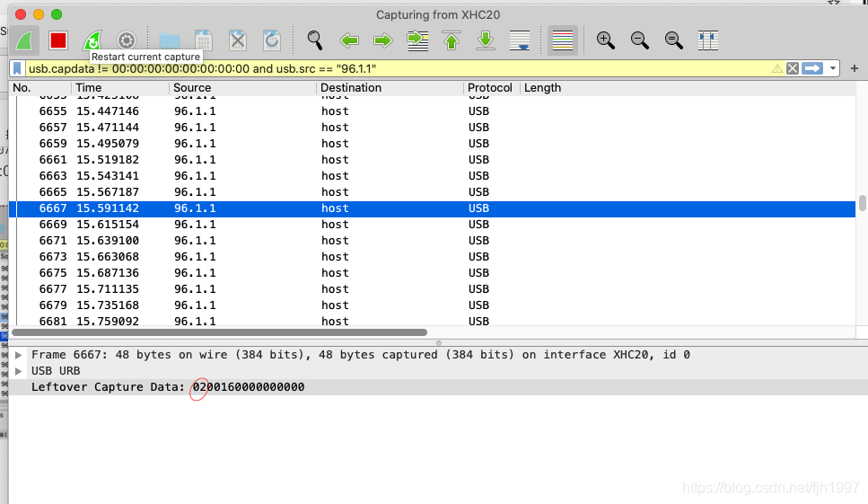
Task: Open display filter bookmark menu
Action: tap(17, 68)
